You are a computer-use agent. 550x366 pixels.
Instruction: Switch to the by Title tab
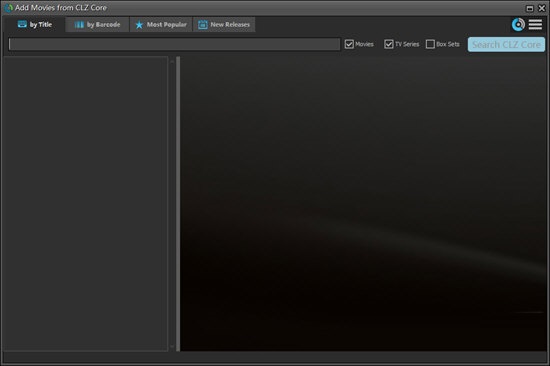[x=34, y=25]
